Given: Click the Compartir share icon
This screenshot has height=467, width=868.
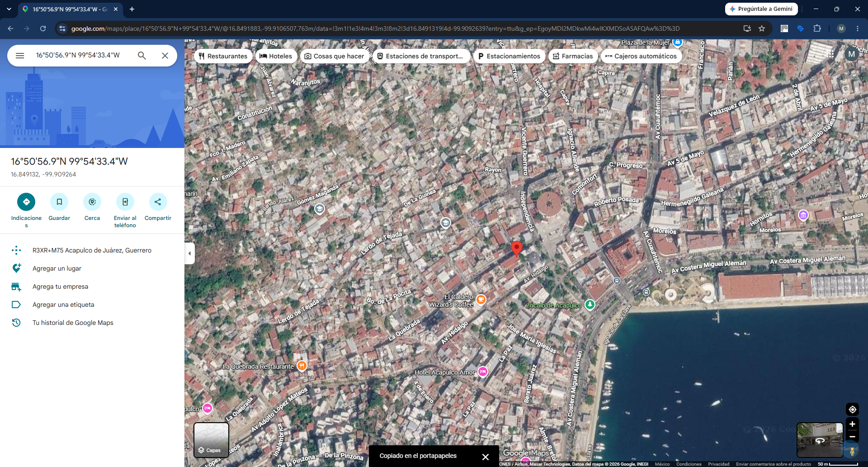Looking at the screenshot, I should click(x=158, y=202).
